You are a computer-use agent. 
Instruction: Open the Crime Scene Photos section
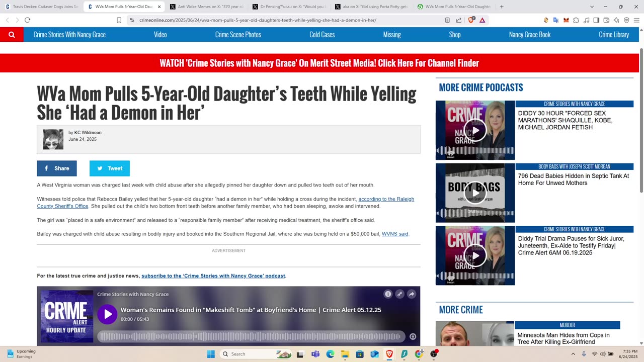coord(238,35)
